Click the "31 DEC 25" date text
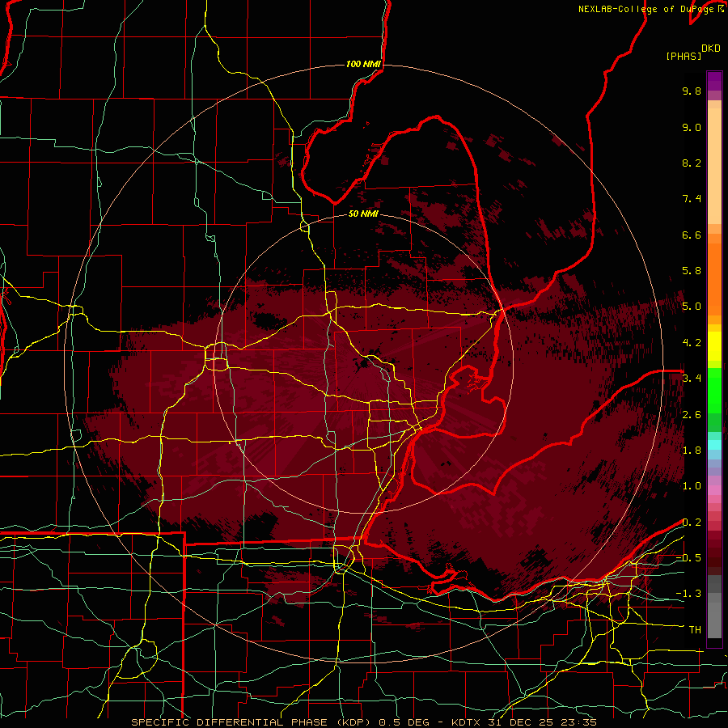This screenshot has width=728, height=728. point(523,722)
